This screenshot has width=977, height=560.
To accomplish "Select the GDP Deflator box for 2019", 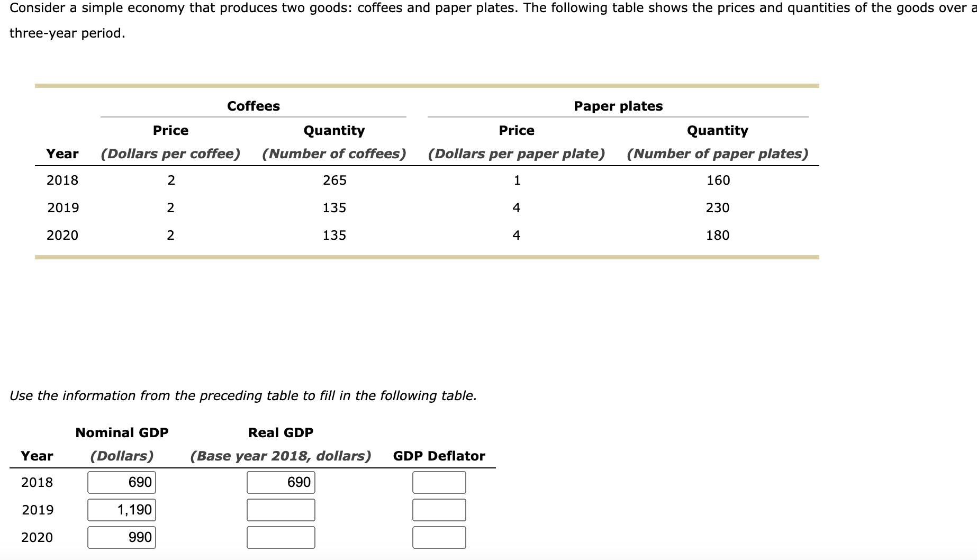I will (439, 509).
